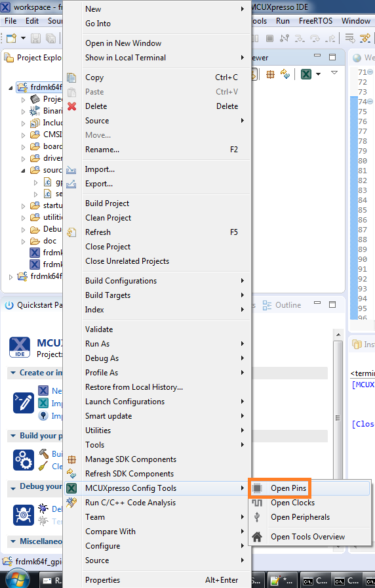The image size is (375, 588).
Task: Open the FreeRTOS menu in menu bar
Action: point(315,21)
